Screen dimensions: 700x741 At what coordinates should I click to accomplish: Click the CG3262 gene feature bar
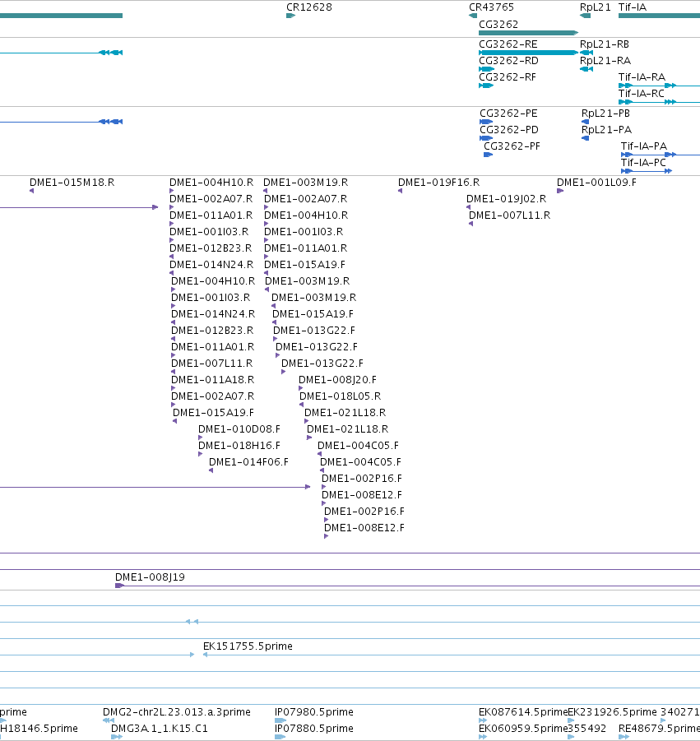[x=528, y=33]
